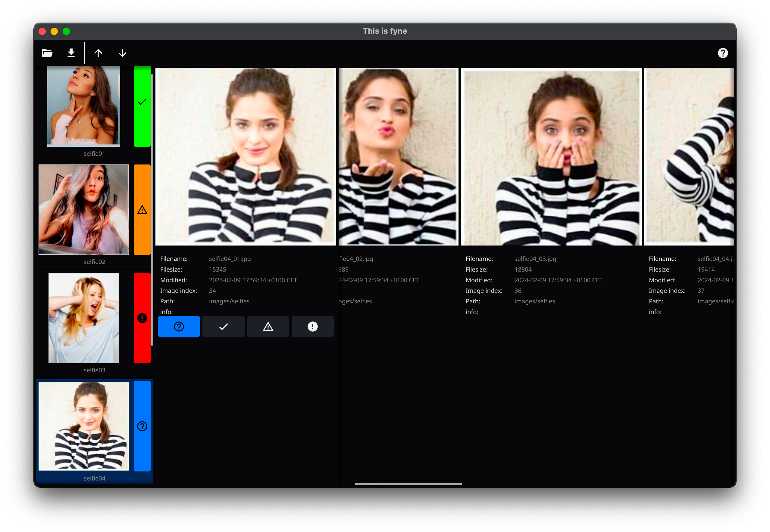Flag image with the warning triangle button

268,327
